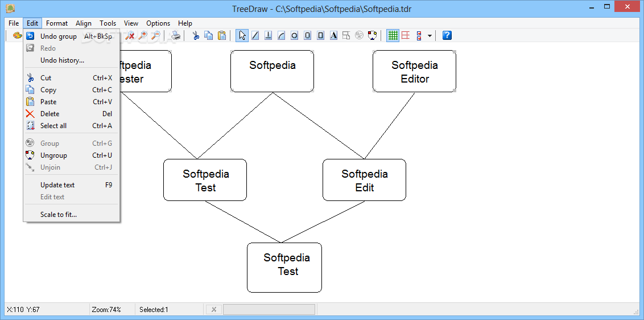Click the scissors cut icon in the toolbar
Image resolution: width=644 pixels, height=320 pixels.
(196, 36)
